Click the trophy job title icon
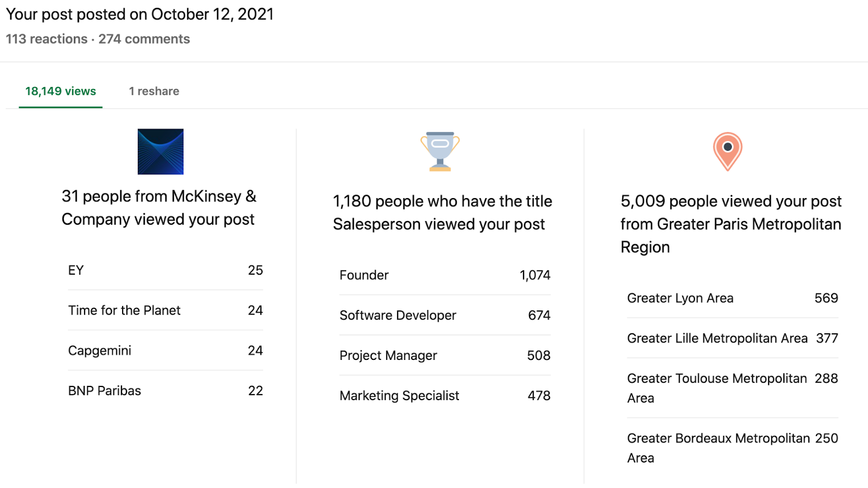This screenshot has width=868, height=488. tap(440, 151)
